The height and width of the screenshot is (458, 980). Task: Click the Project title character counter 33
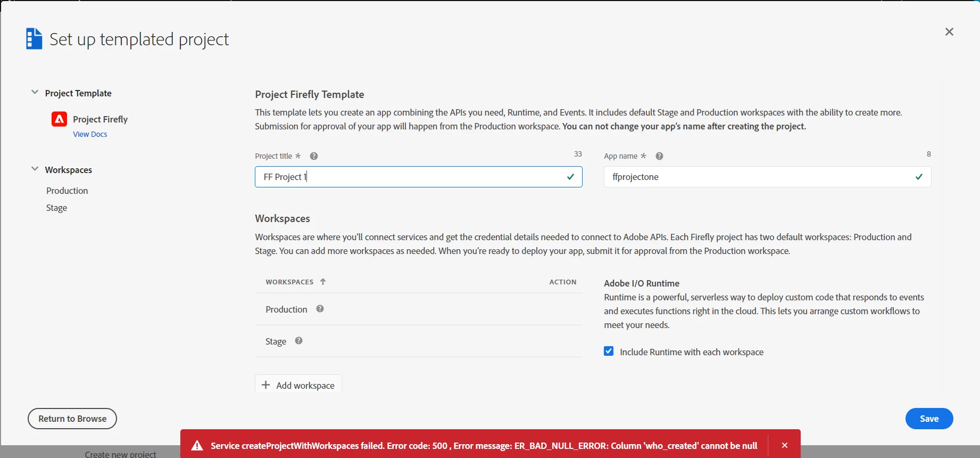point(578,154)
